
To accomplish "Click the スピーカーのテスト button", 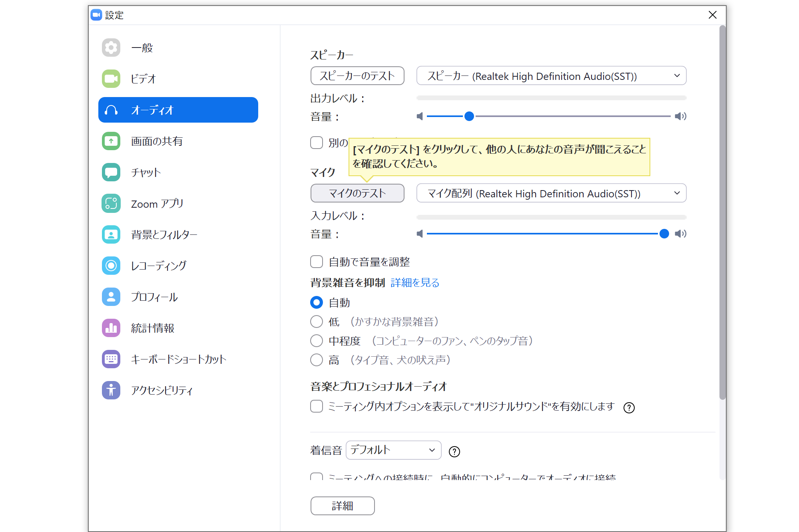I will 357,76.
